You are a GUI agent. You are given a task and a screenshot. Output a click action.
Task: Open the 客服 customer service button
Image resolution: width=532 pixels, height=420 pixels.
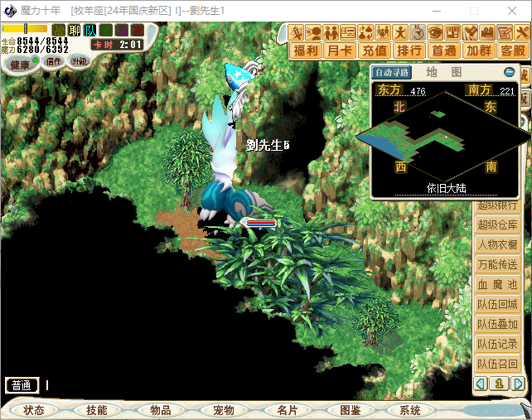(513, 51)
